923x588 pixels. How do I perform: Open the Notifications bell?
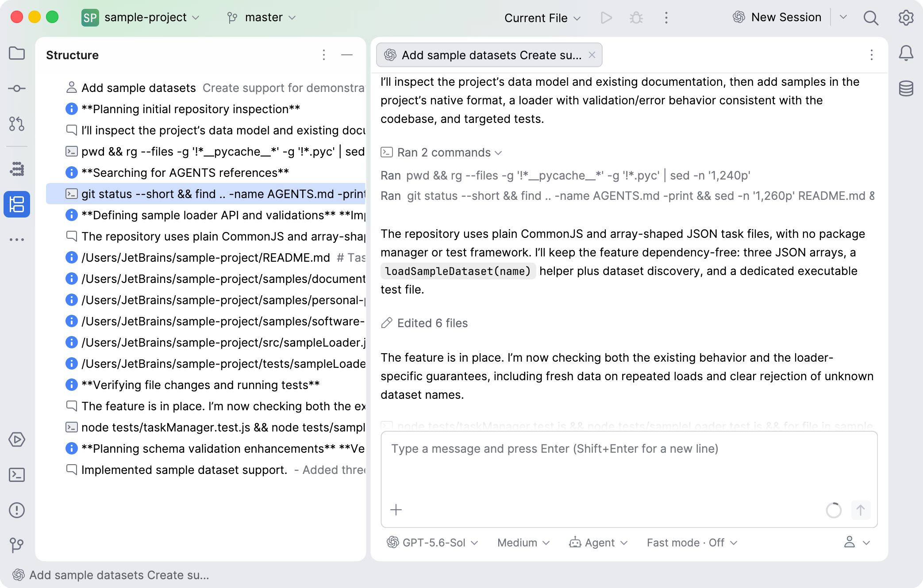click(906, 53)
